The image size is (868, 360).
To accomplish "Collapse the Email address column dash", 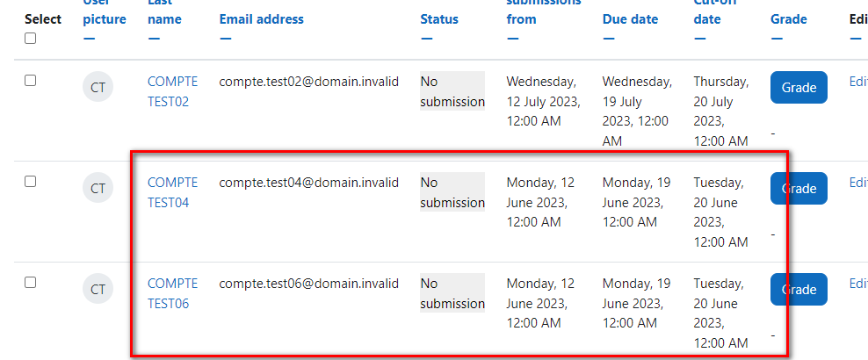I will tap(225, 38).
